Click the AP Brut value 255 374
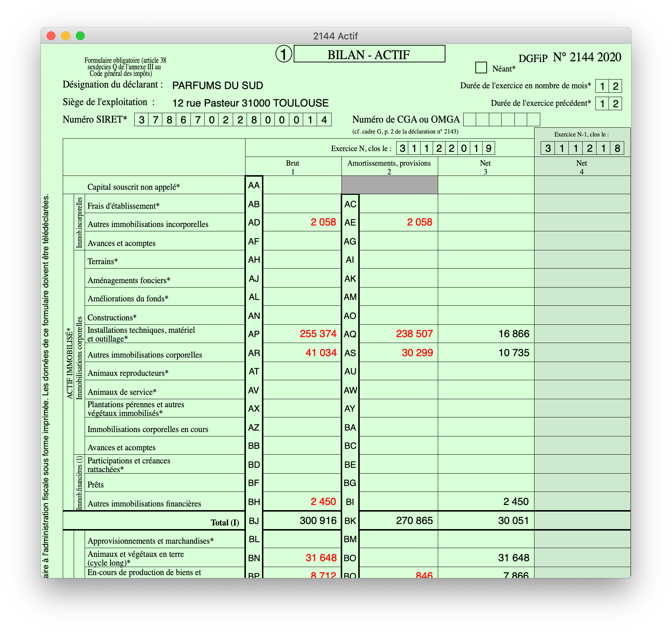The width and height of the screenshot is (672, 632). tap(318, 334)
